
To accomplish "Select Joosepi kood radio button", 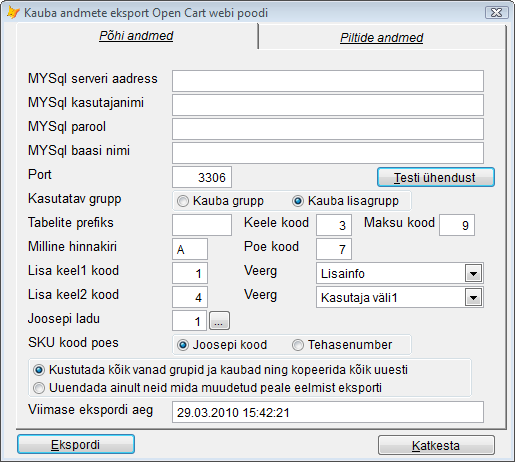I will point(183,345).
